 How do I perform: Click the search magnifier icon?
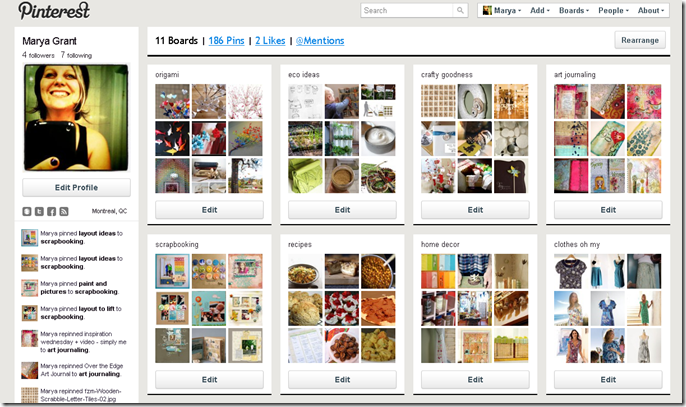coord(460,11)
